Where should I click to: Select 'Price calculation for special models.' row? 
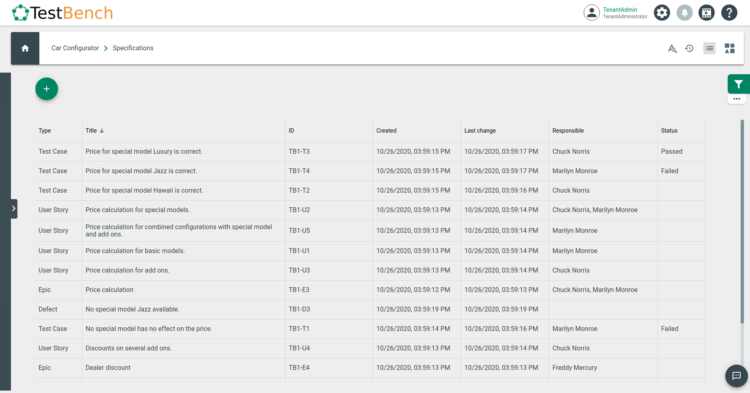370,210
